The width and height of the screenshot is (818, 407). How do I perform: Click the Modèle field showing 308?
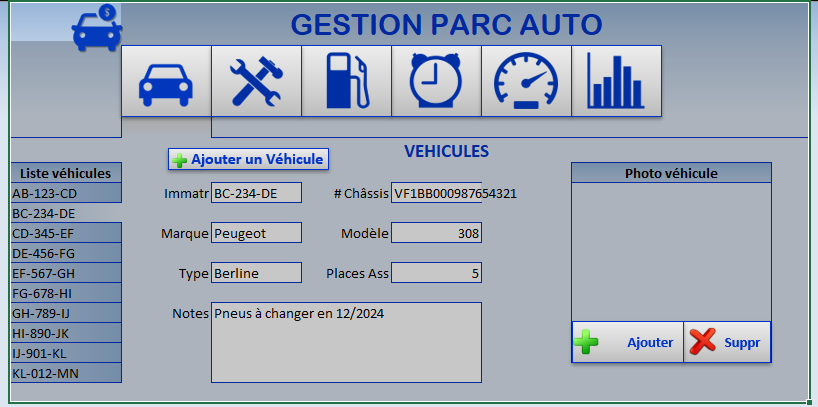click(436, 233)
